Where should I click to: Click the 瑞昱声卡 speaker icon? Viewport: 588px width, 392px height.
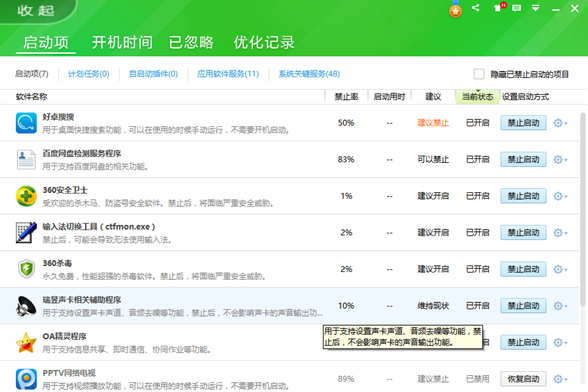pyautogui.click(x=26, y=306)
